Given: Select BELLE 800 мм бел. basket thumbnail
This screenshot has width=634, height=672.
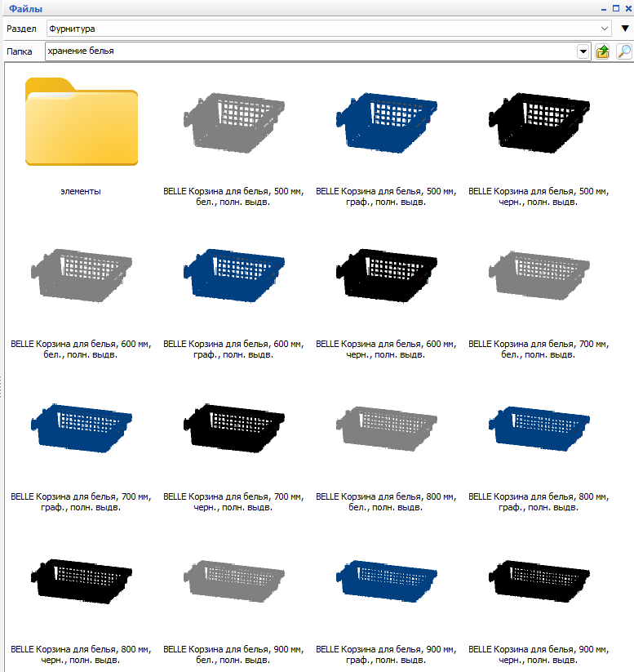Looking at the screenshot, I should click(387, 428).
